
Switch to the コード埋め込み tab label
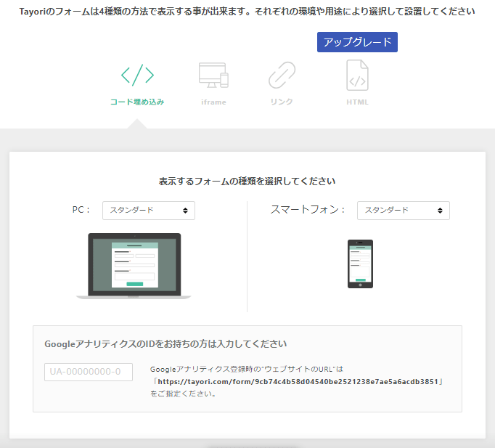click(x=137, y=102)
